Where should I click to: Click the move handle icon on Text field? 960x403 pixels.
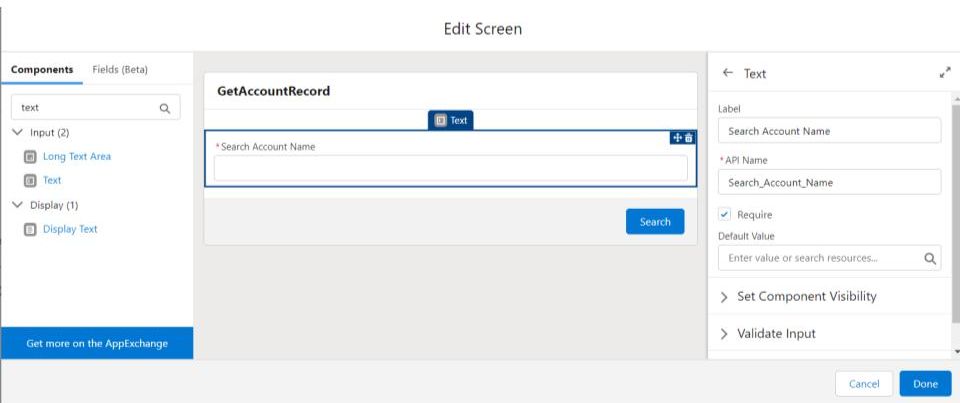pyautogui.click(x=676, y=138)
